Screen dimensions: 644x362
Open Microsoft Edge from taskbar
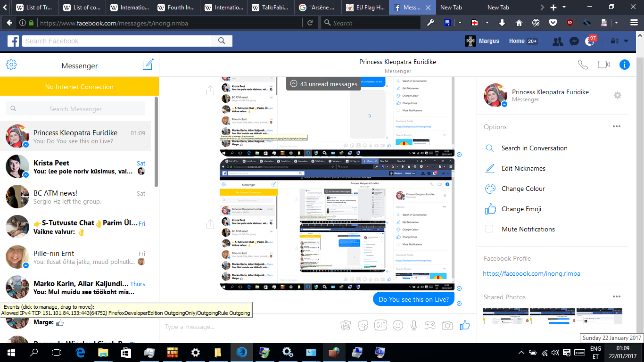(x=81, y=352)
